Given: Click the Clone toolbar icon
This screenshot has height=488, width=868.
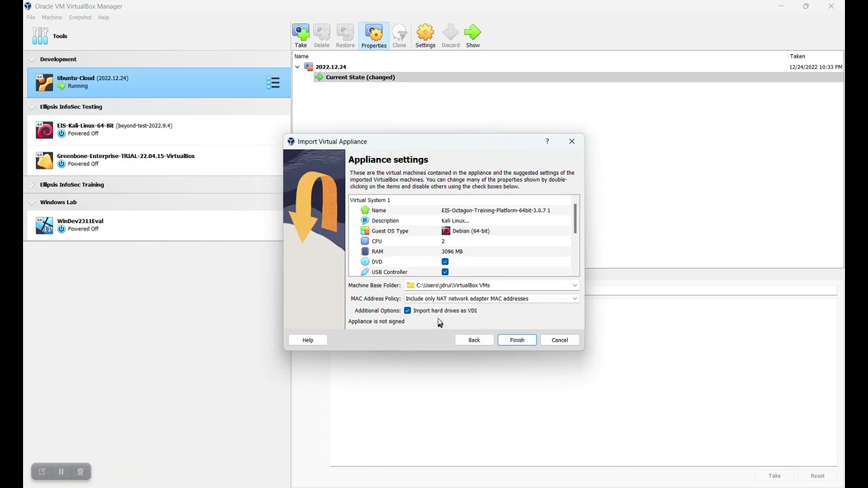Looking at the screenshot, I should pyautogui.click(x=399, y=33).
